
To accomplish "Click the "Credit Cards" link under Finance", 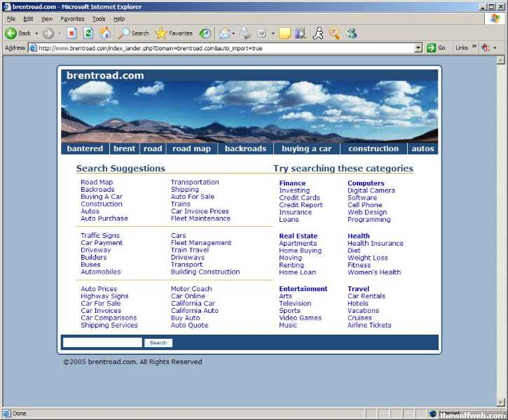I will (x=299, y=198).
